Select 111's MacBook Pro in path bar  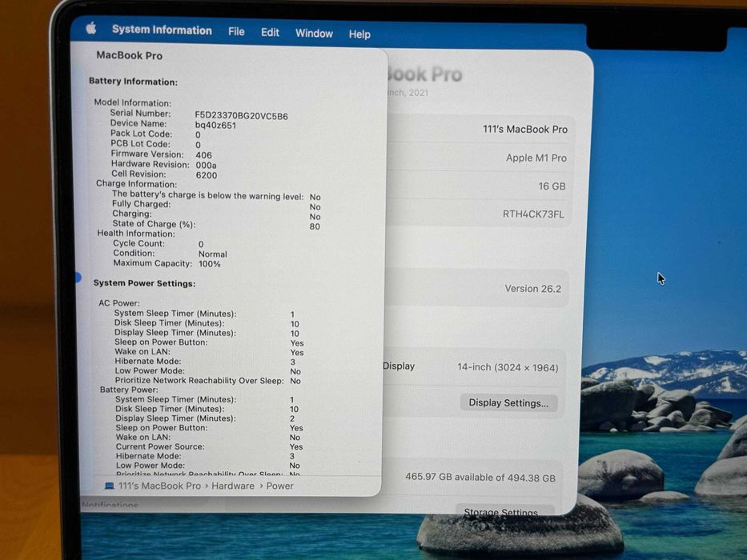(x=159, y=486)
